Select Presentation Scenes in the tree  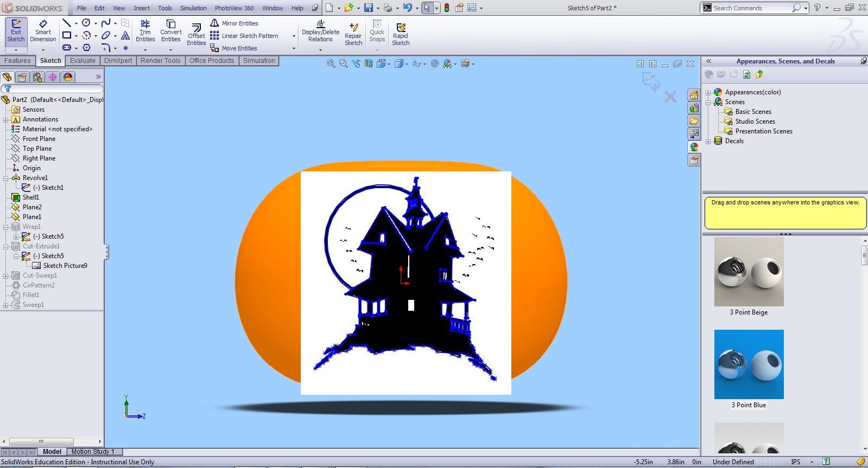tap(764, 131)
